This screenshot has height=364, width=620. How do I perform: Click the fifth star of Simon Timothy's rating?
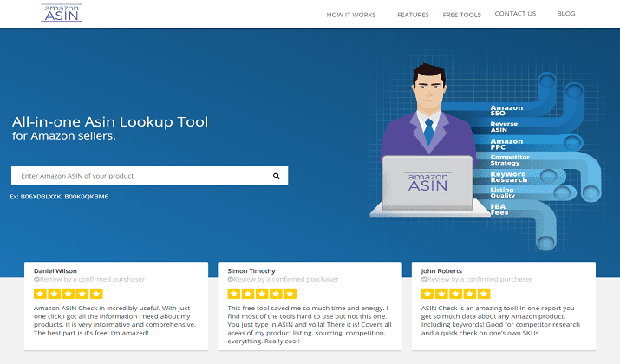coord(290,294)
